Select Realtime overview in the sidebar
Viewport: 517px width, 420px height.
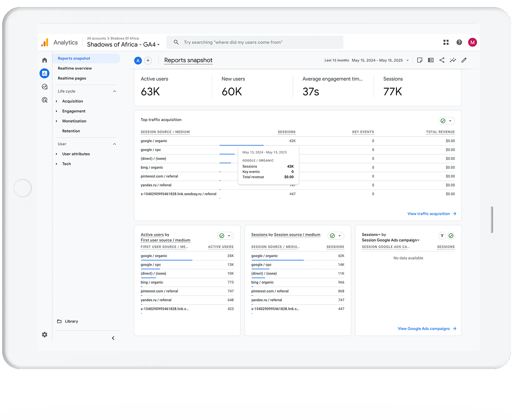[75, 68]
